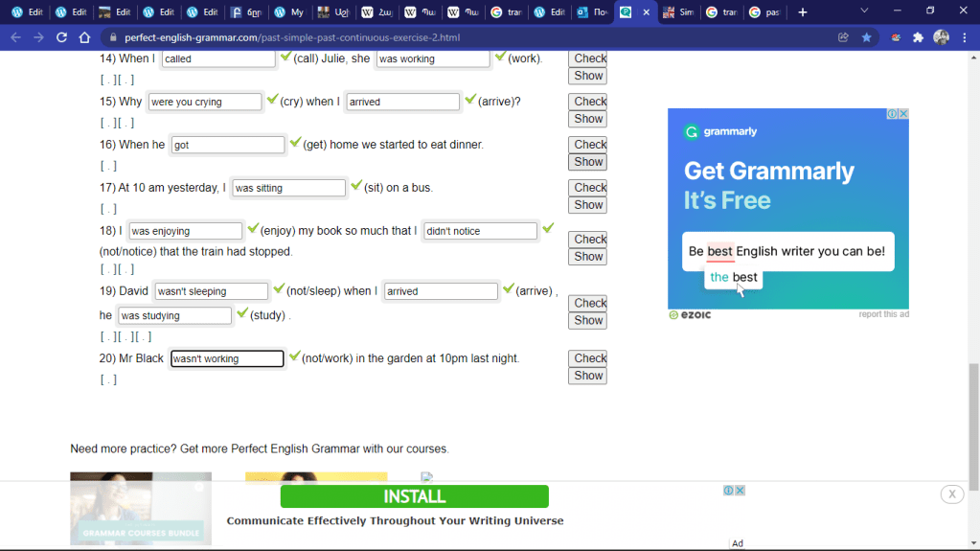Click the "wasn't working" answer field
Image resolution: width=980 pixels, height=551 pixels.
227,358
